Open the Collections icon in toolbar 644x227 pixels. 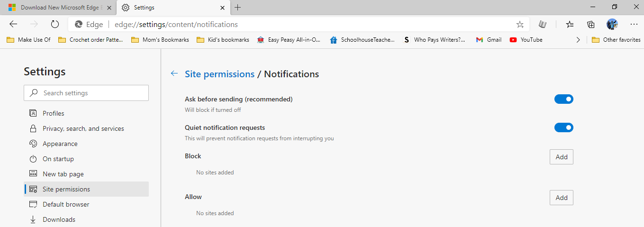[x=591, y=24]
